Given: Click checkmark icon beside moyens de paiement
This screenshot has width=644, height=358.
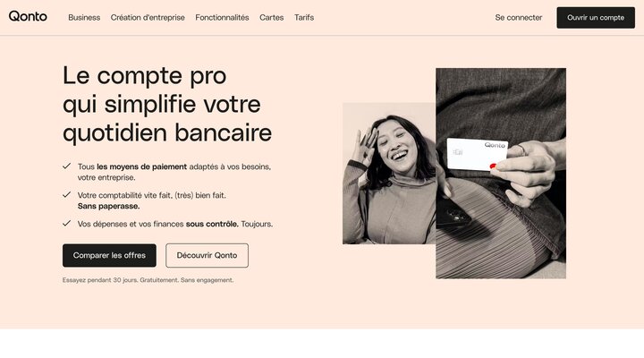Looking at the screenshot, I should 66,166.
